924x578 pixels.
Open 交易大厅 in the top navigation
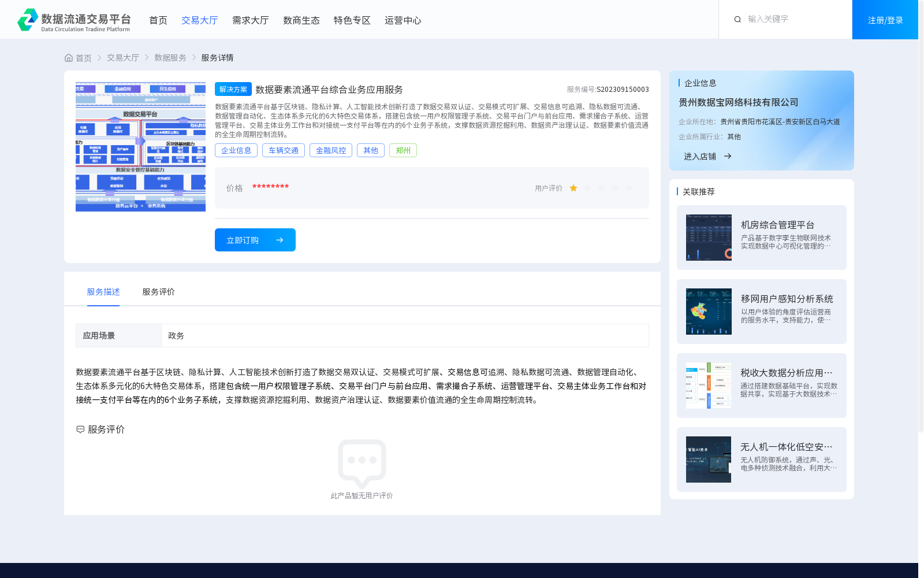pos(200,20)
